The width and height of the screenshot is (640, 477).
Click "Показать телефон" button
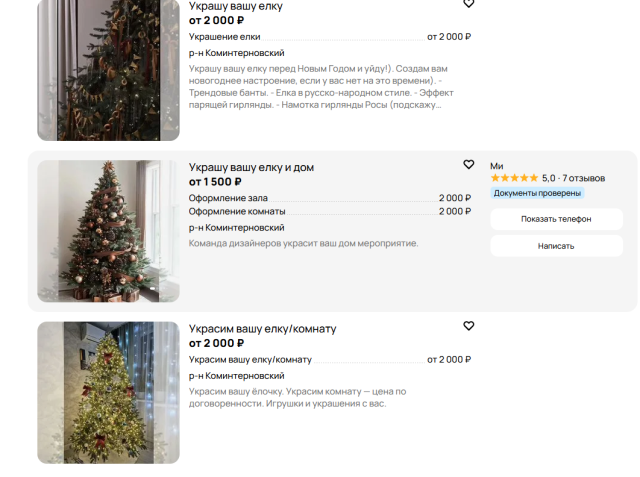pos(556,219)
